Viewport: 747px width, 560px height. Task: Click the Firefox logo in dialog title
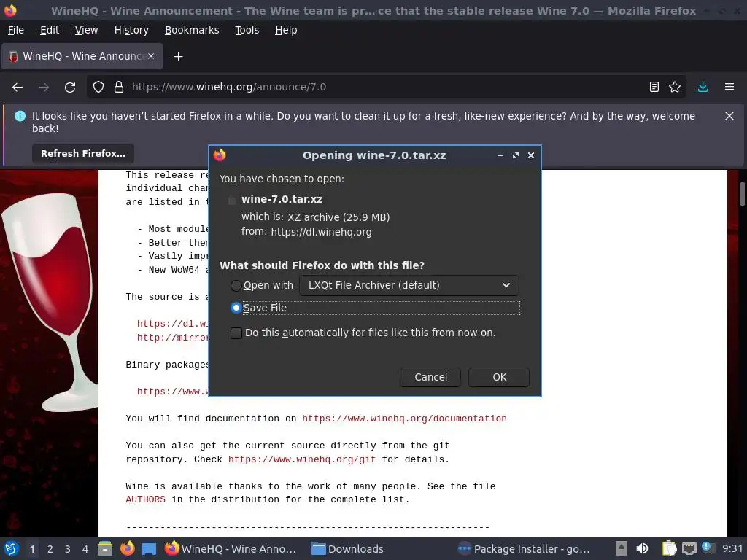coord(220,155)
